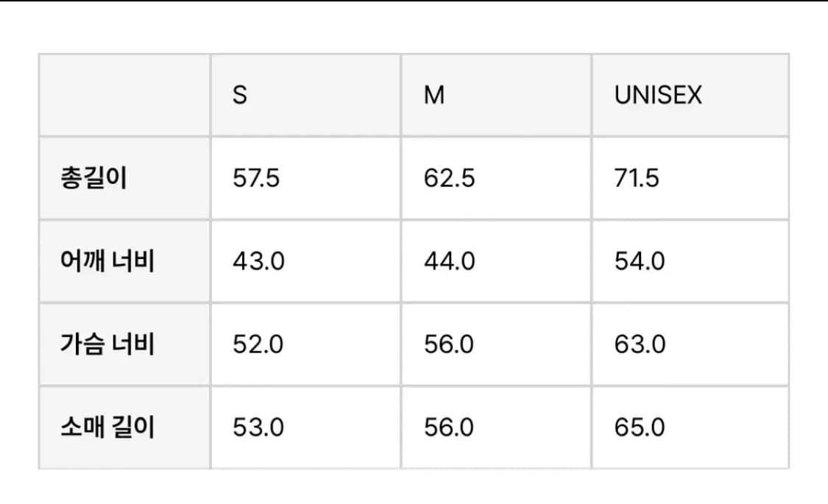Click the 53.0 sleeve length value
Image resolution: width=828 pixels, height=504 pixels.
258,427
